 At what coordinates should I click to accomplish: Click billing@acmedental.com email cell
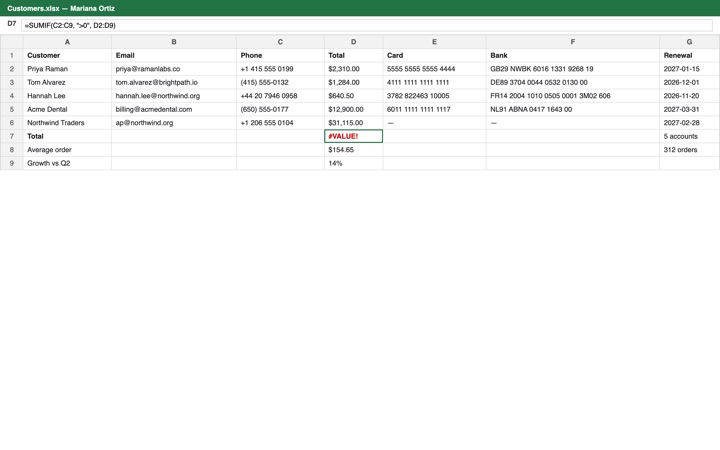[x=174, y=109]
